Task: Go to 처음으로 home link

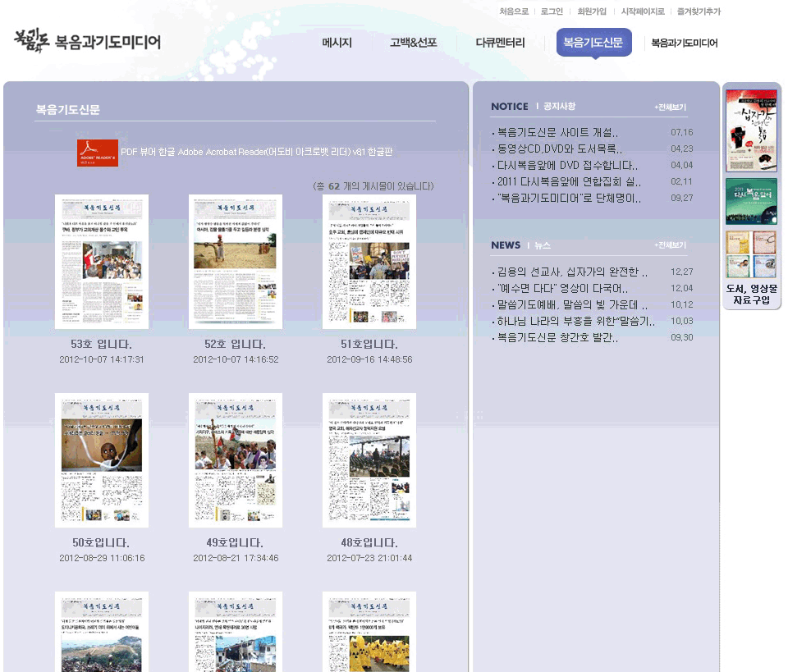Action: (x=514, y=11)
